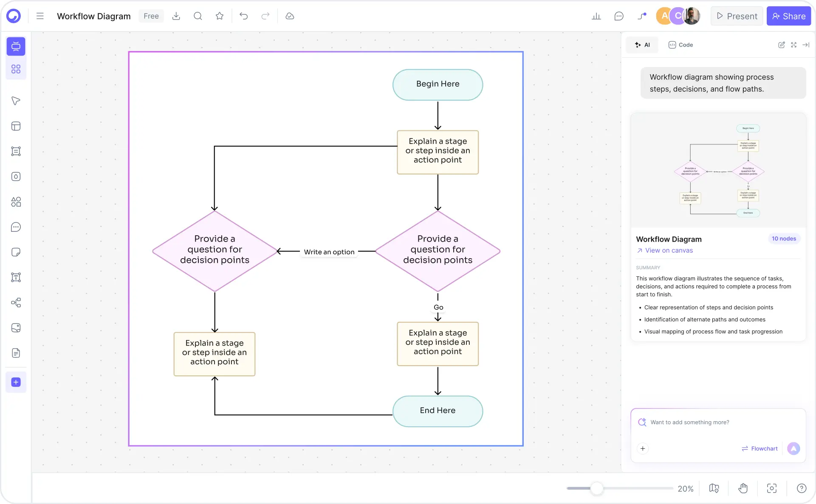The width and height of the screenshot is (816, 504).
Task: Star the Workflow Diagram as favorite
Action: (220, 16)
